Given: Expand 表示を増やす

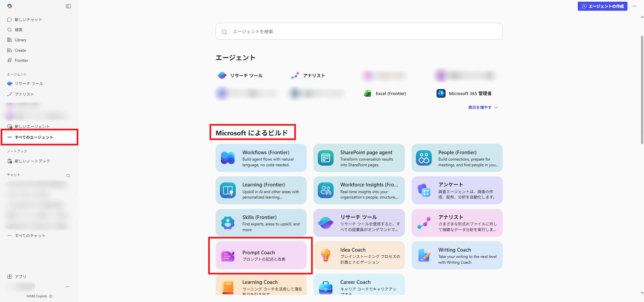Looking at the screenshot, I should point(483,107).
